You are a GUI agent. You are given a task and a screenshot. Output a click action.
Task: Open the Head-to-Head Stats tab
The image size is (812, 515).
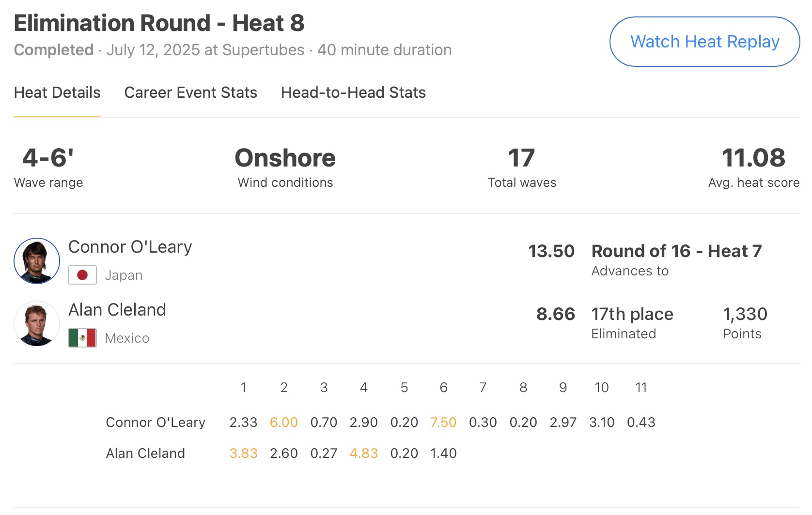[x=353, y=92]
